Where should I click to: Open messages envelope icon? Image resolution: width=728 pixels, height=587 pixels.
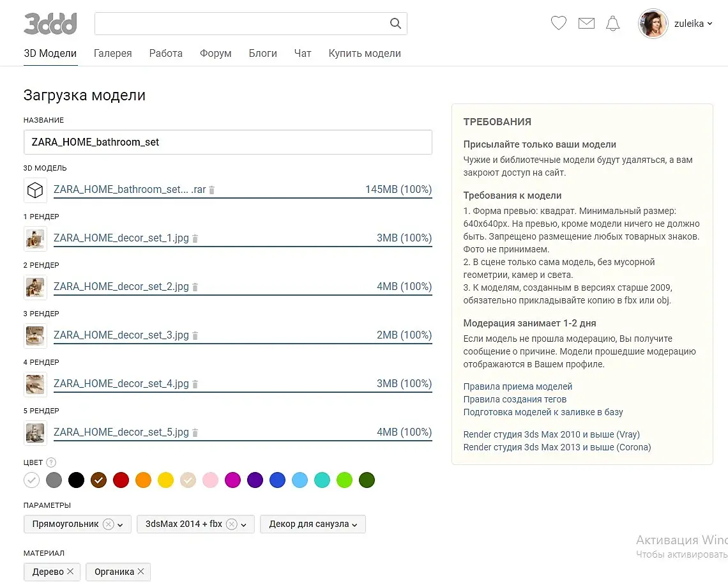586,24
